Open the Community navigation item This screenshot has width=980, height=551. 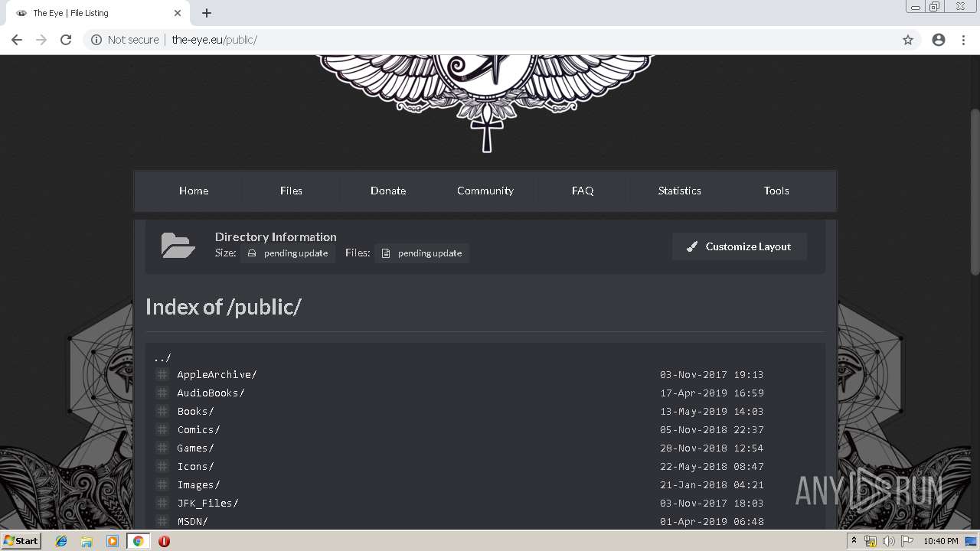point(485,191)
